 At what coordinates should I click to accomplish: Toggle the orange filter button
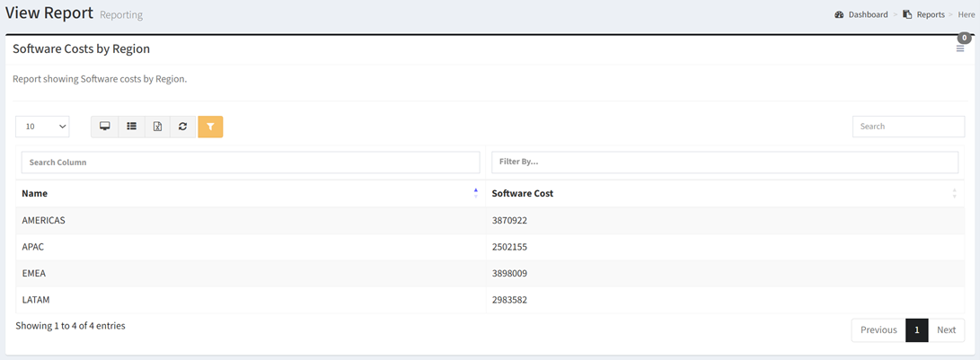coord(210,127)
